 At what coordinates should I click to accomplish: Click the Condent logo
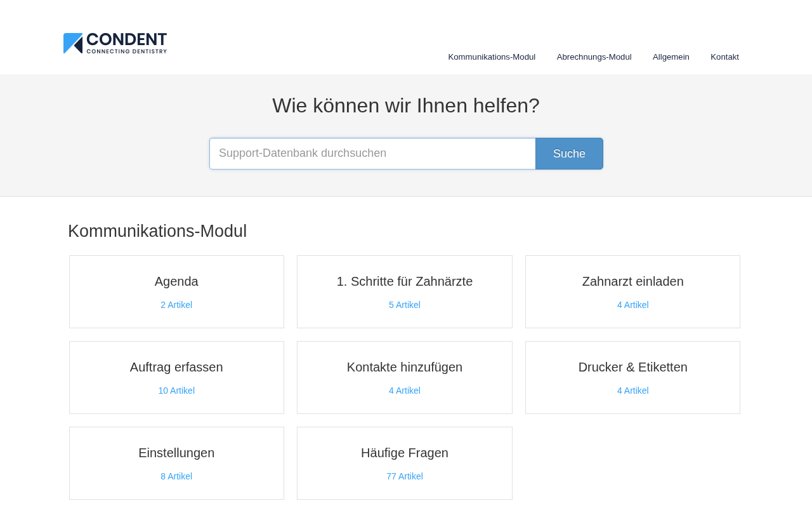click(115, 43)
